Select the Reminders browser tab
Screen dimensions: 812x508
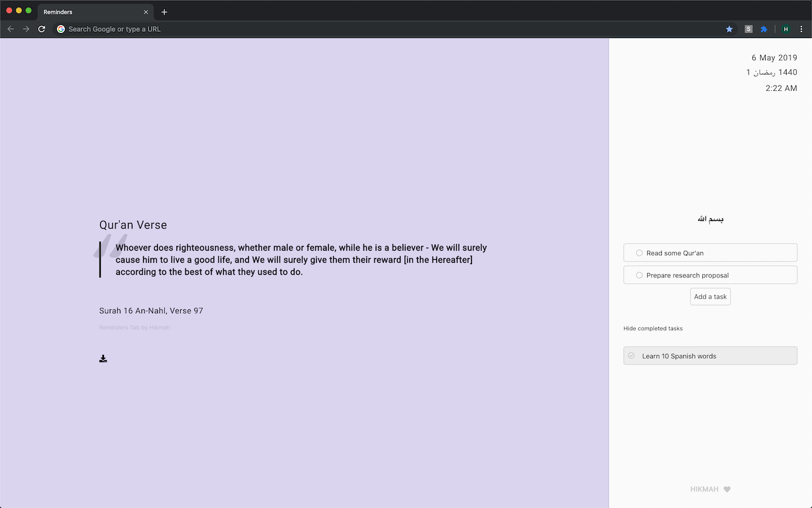point(95,12)
